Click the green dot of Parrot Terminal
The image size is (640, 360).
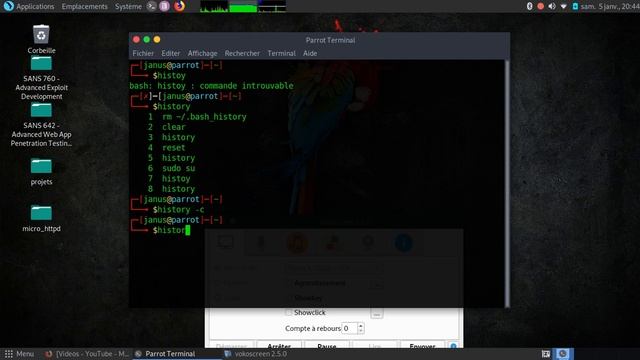(147, 39)
